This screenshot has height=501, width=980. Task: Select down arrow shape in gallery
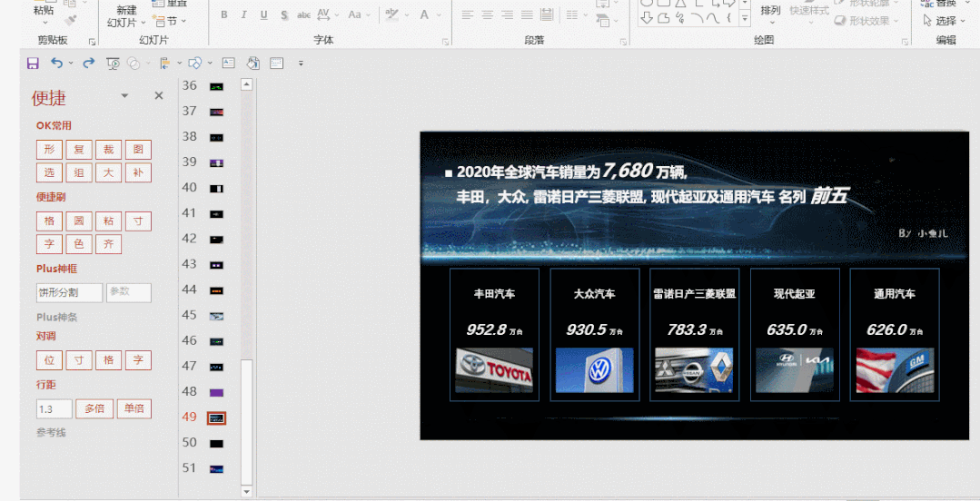(x=647, y=18)
